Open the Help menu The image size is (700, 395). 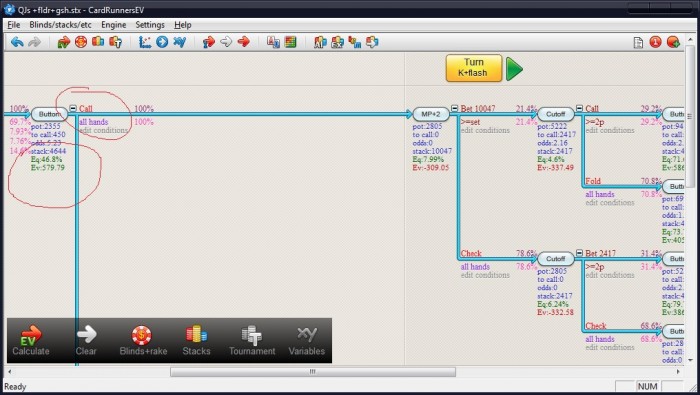click(183, 25)
